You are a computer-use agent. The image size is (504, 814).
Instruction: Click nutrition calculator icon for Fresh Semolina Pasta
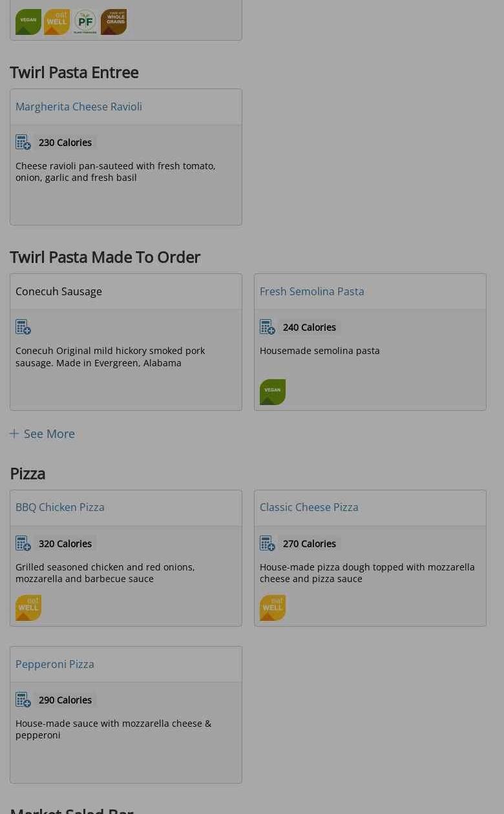(x=268, y=328)
